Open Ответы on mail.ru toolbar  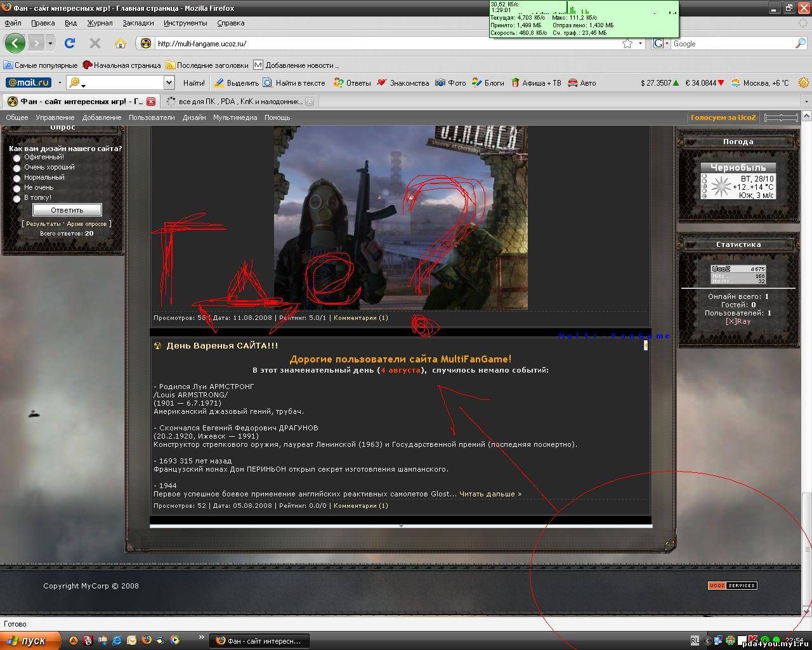pos(352,83)
